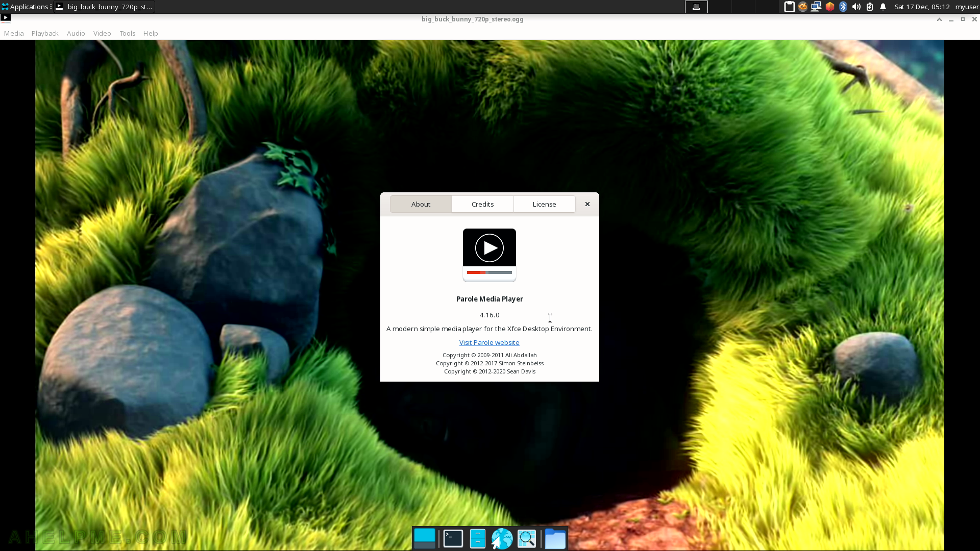
Task: Open the File Manager cabinet dock icon
Action: coord(478,539)
